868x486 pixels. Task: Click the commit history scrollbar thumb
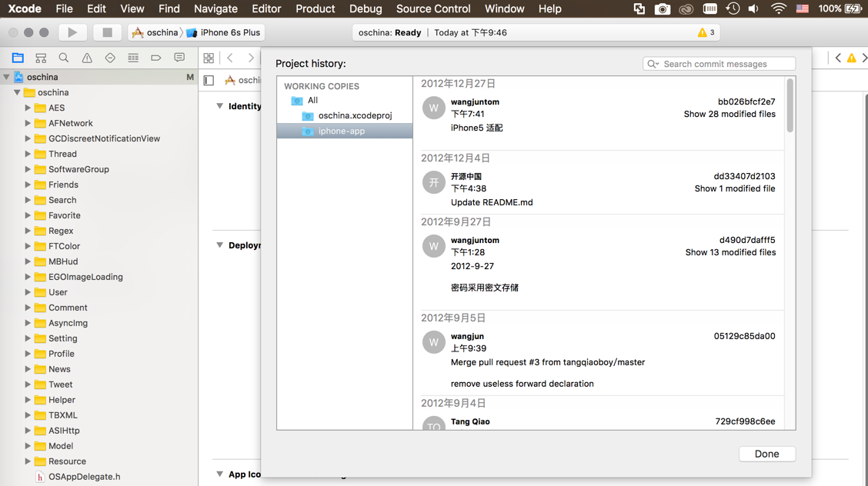[790, 105]
